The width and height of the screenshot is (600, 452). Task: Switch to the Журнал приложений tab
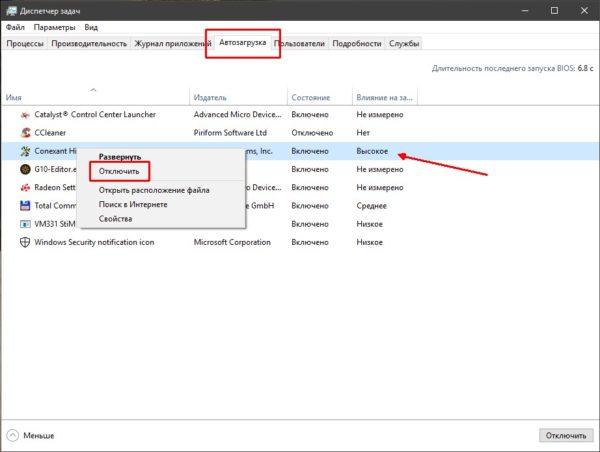click(x=171, y=44)
